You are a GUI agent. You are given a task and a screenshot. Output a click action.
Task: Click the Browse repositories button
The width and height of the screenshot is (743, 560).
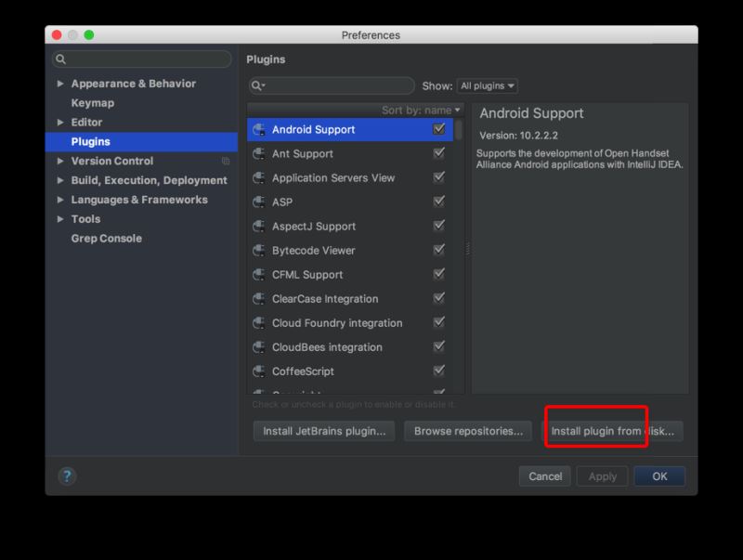pos(468,431)
